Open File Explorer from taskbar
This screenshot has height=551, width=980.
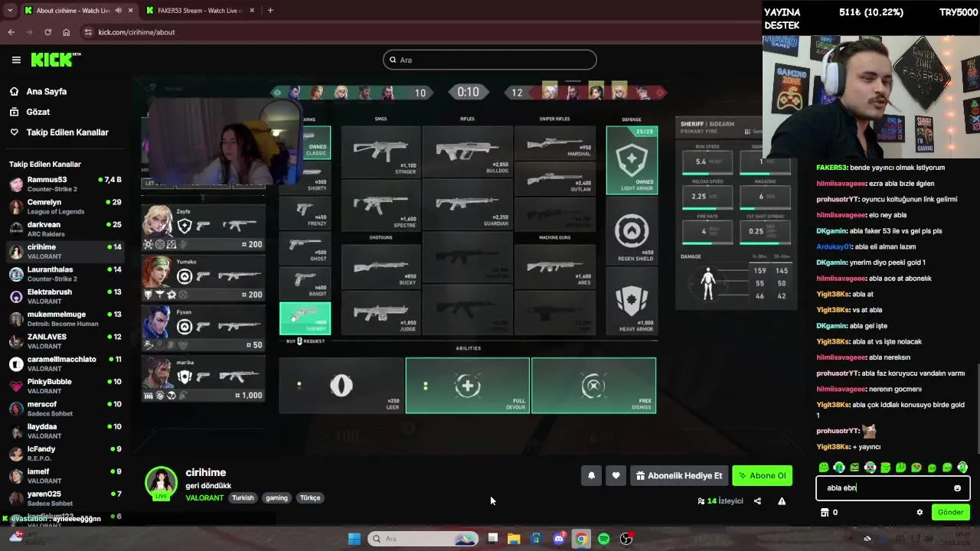[514, 539]
